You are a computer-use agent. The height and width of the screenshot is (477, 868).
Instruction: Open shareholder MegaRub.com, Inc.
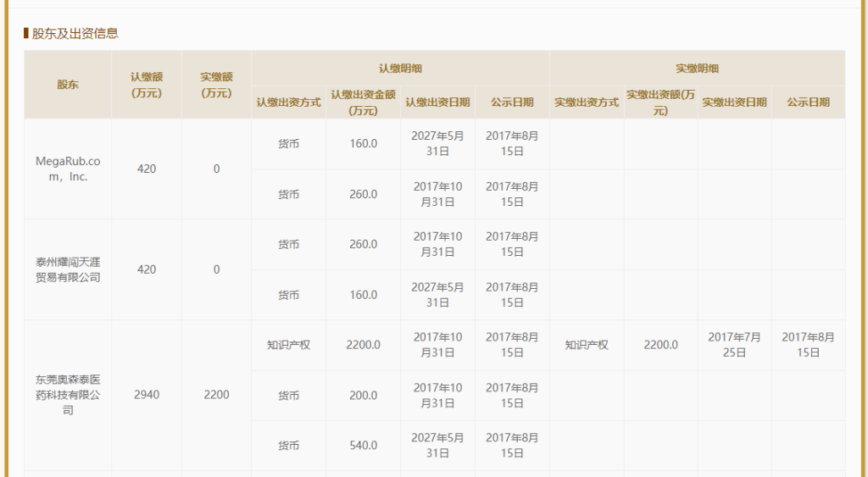click(68, 169)
